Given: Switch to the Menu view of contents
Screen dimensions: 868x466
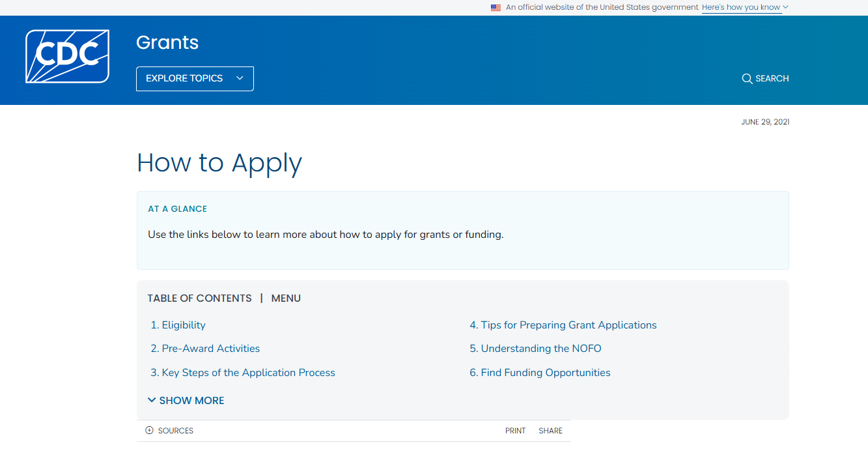Looking at the screenshot, I should [x=286, y=298].
